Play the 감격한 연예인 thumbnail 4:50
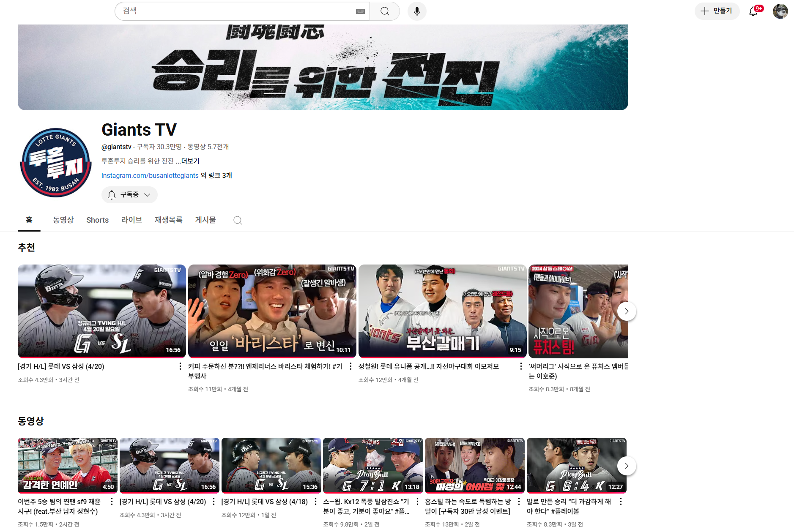Viewport: 794px width, 532px height. (68, 465)
